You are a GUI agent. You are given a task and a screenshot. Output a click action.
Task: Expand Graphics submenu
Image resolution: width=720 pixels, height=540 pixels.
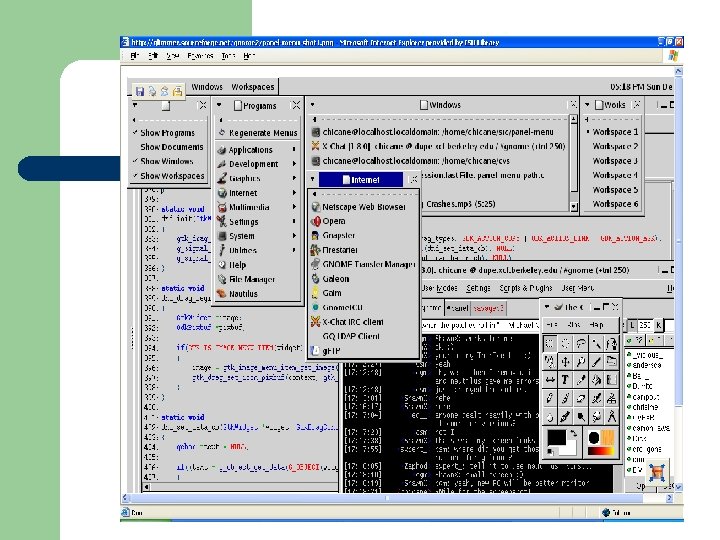pos(257,178)
